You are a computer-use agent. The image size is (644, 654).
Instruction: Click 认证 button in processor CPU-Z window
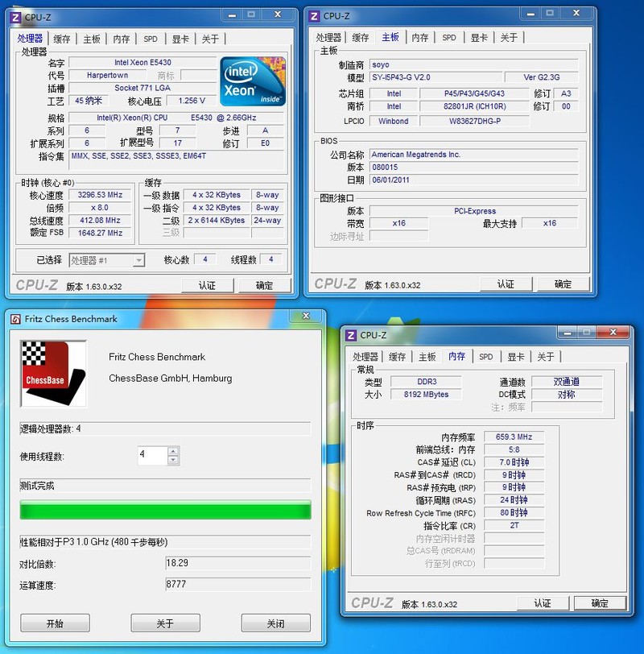pyautogui.click(x=207, y=286)
